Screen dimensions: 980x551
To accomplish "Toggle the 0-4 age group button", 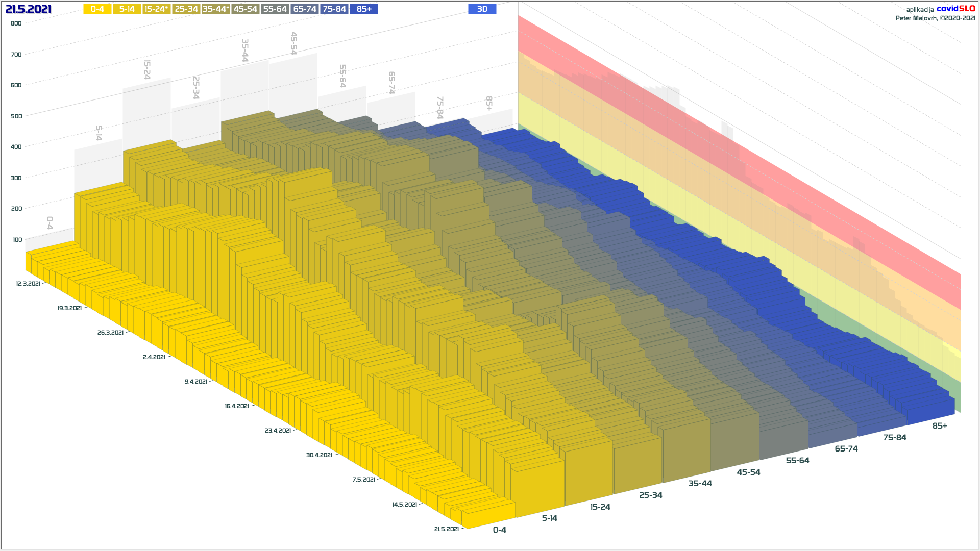I will point(97,9).
